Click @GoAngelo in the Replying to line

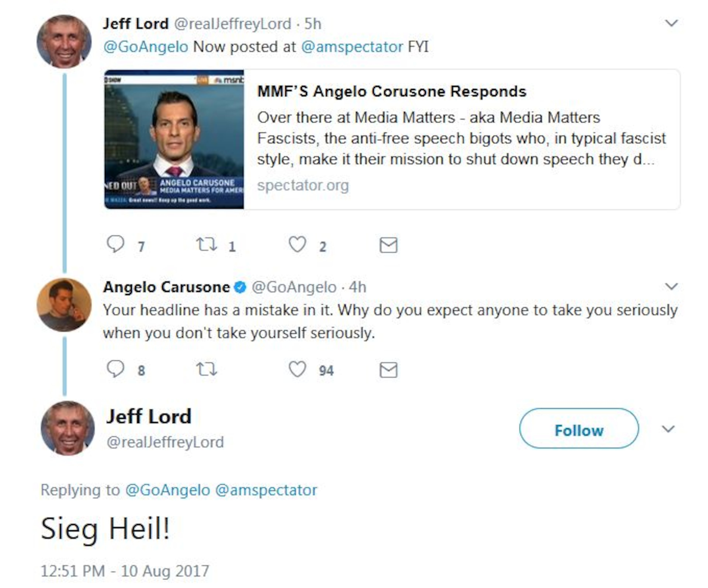(x=168, y=490)
